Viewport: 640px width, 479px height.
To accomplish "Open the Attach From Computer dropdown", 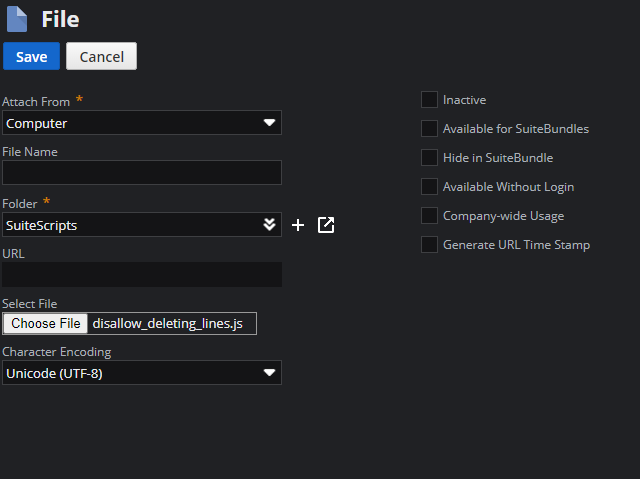I will pyautogui.click(x=142, y=123).
